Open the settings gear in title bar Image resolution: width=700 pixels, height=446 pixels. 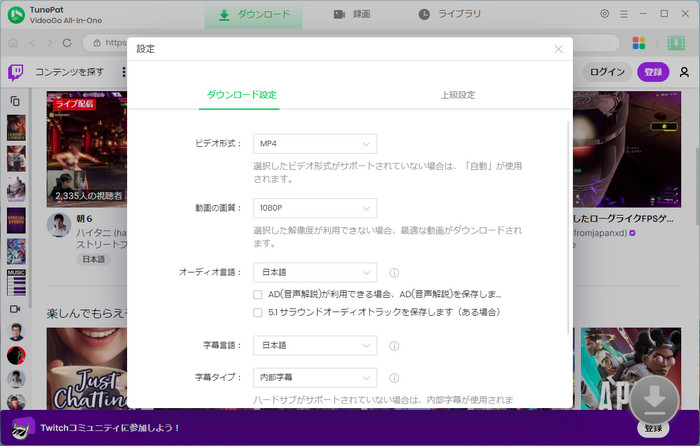[x=604, y=14]
